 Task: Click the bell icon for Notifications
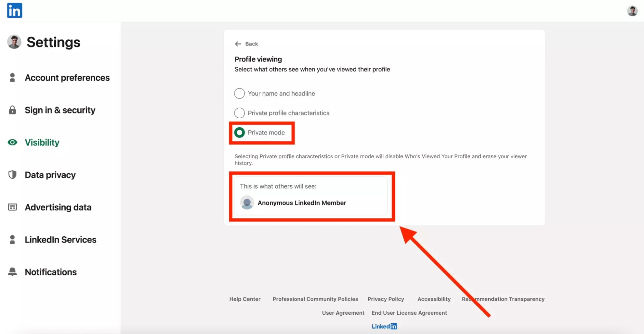12,272
